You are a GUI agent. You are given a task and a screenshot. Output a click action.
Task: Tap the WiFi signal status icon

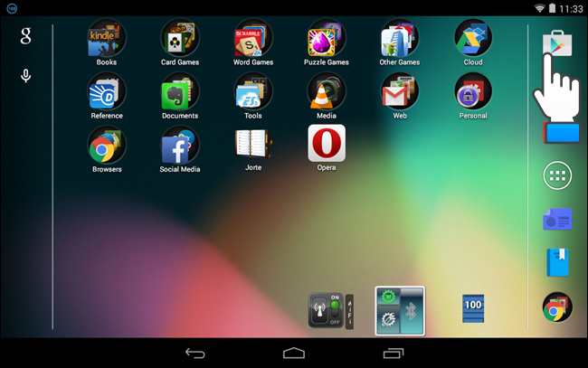(x=539, y=8)
